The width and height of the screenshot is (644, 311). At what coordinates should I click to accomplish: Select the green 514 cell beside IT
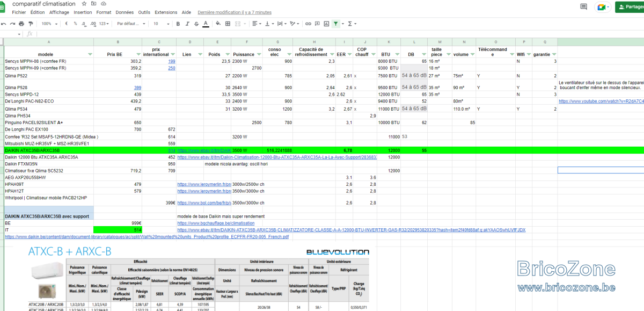[x=118, y=229]
